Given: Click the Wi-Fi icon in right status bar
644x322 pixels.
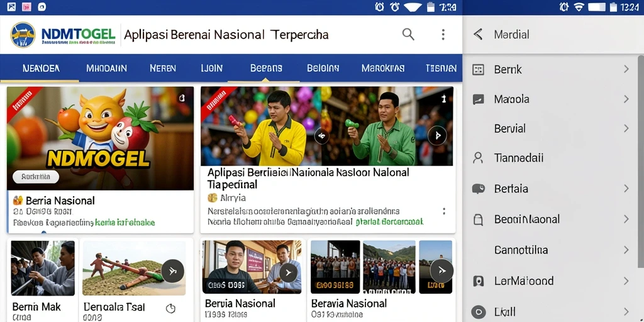Looking at the screenshot, I should coord(579,7).
